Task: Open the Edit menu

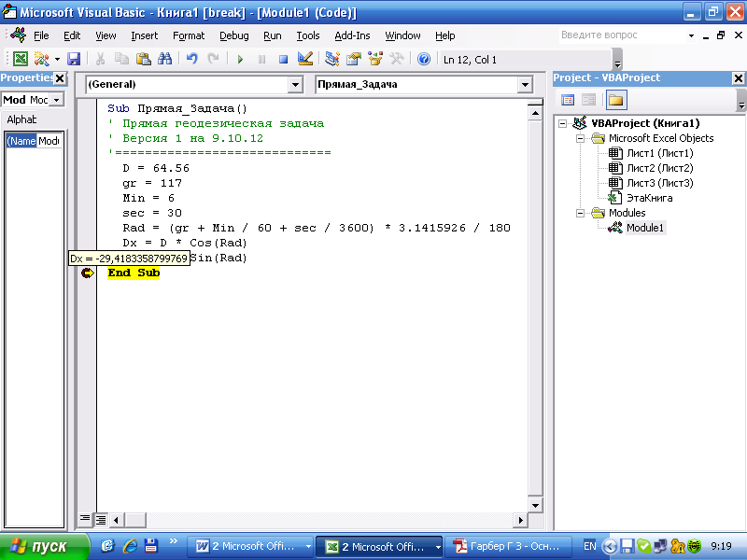Action: tap(72, 35)
